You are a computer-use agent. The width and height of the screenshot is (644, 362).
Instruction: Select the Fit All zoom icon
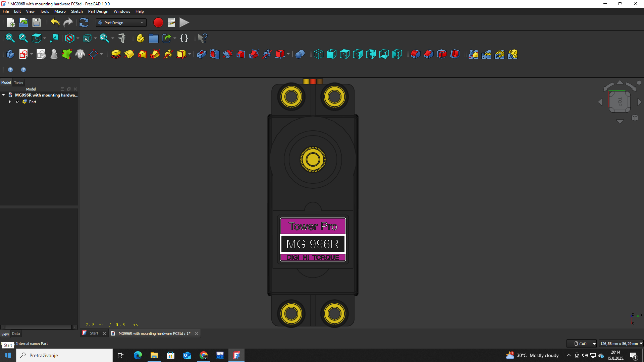(x=10, y=38)
